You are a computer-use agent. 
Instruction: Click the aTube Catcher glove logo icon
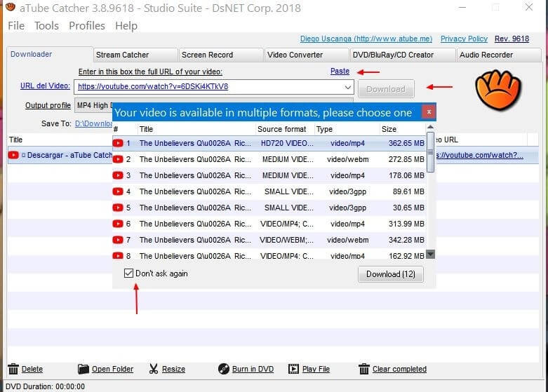click(x=498, y=90)
